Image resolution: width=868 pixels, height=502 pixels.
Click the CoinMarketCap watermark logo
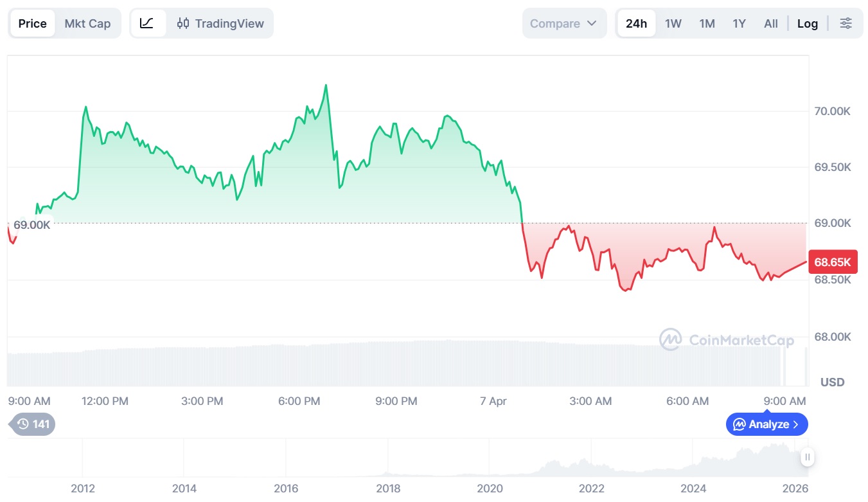coord(727,339)
